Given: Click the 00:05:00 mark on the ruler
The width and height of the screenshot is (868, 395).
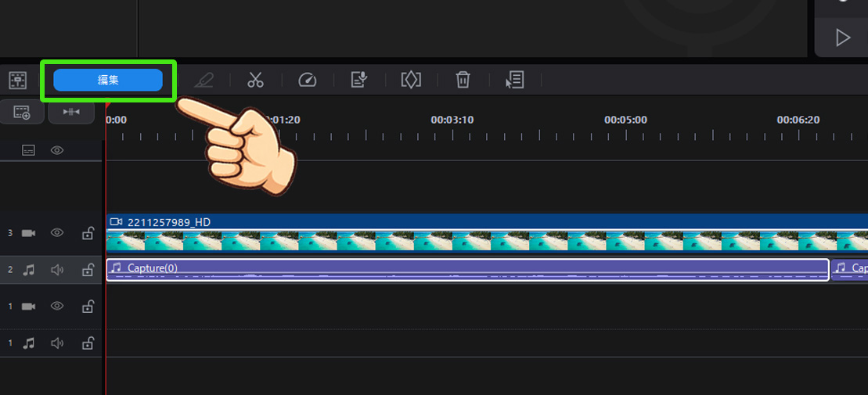Looking at the screenshot, I should point(625,120).
